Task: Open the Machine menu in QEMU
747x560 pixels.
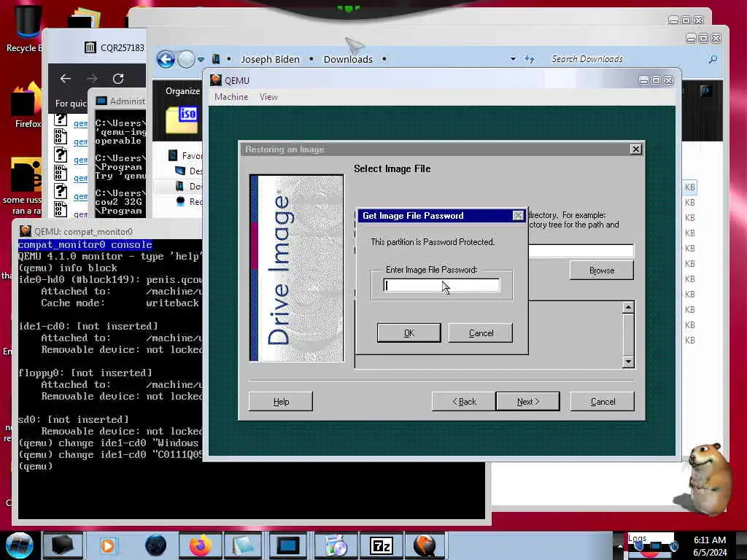Action: [231, 97]
